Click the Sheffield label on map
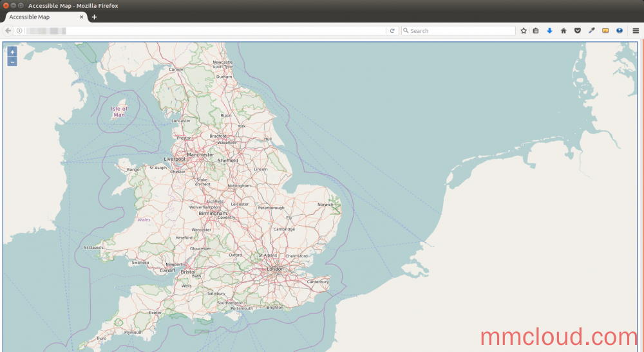Screen dimensions: 644x352 [228, 160]
